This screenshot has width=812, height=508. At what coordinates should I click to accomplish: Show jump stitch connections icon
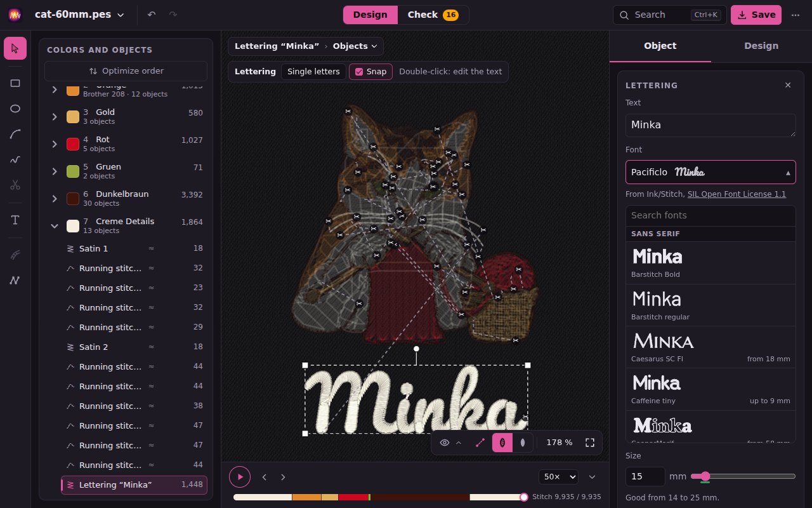point(480,443)
